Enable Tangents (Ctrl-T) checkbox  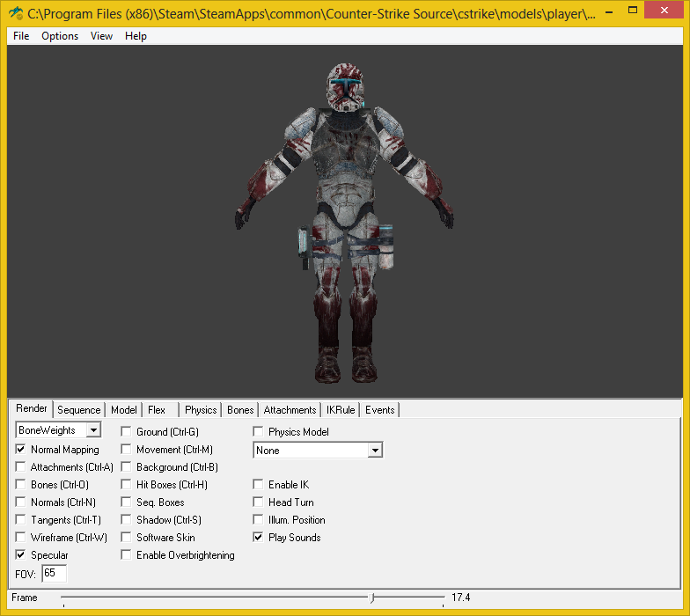20,519
